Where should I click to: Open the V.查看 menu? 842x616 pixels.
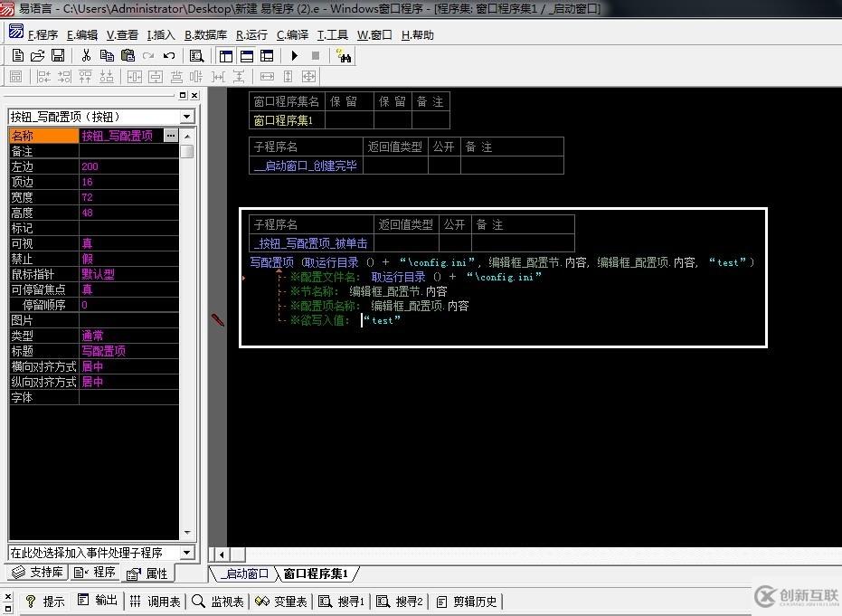pyautogui.click(x=122, y=35)
